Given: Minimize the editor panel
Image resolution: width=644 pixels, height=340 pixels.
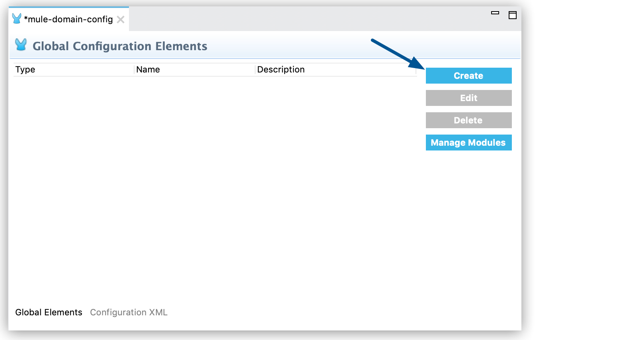Looking at the screenshot, I should (x=495, y=13).
